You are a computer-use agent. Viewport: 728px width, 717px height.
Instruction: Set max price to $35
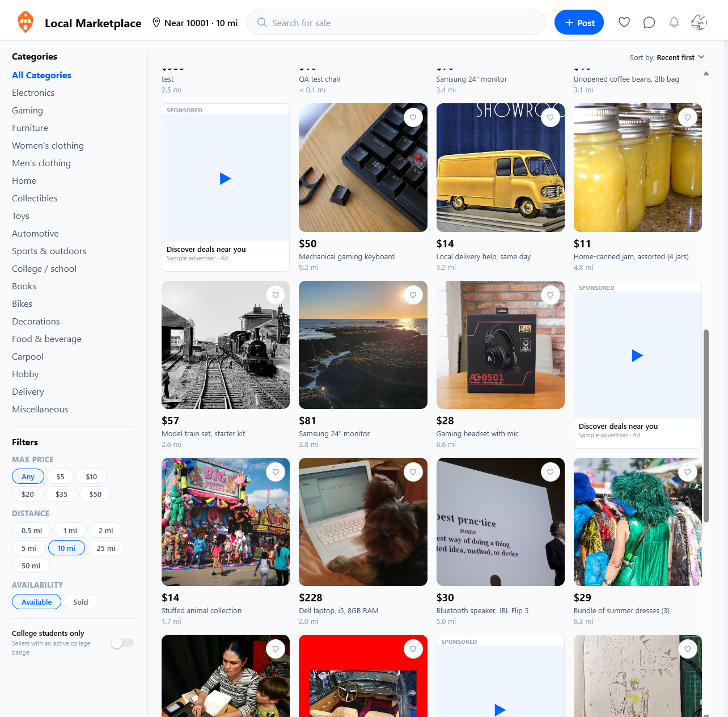pos(61,494)
